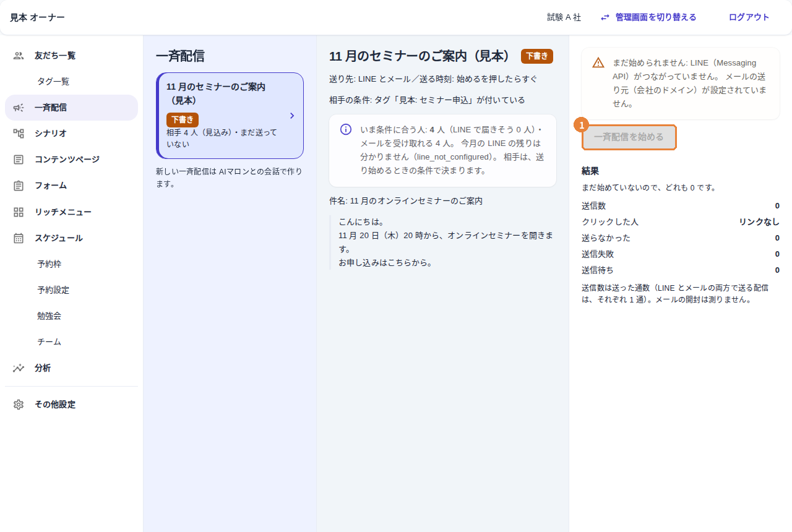Open 友だち一覧 in the sidebar
The image size is (792, 532).
[x=71, y=56]
